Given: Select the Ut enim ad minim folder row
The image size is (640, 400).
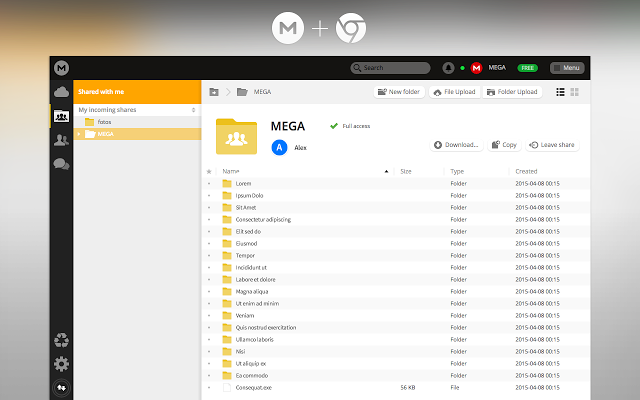Looking at the screenshot, I should click(396, 303).
